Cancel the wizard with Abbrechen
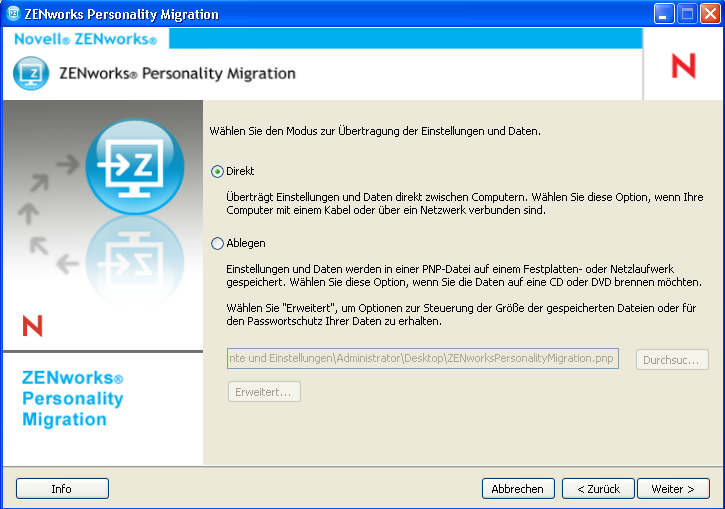The height and width of the screenshot is (509, 725). 518,489
